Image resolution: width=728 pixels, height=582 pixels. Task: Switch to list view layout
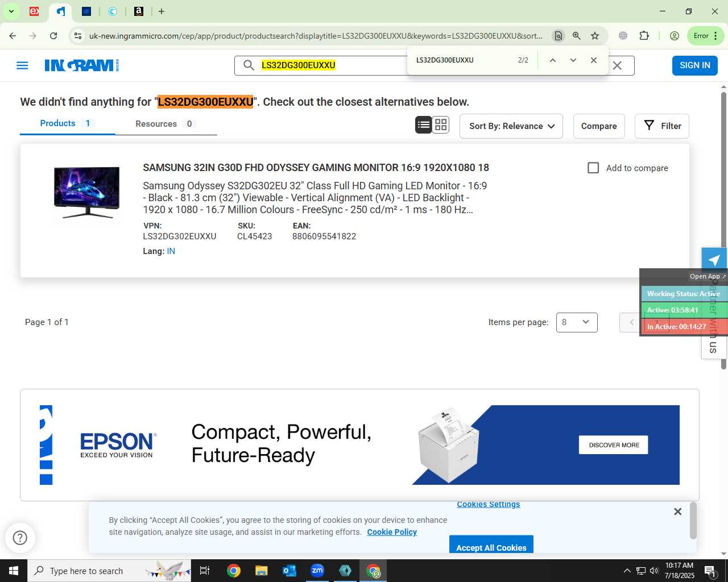pyautogui.click(x=424, y=125)
